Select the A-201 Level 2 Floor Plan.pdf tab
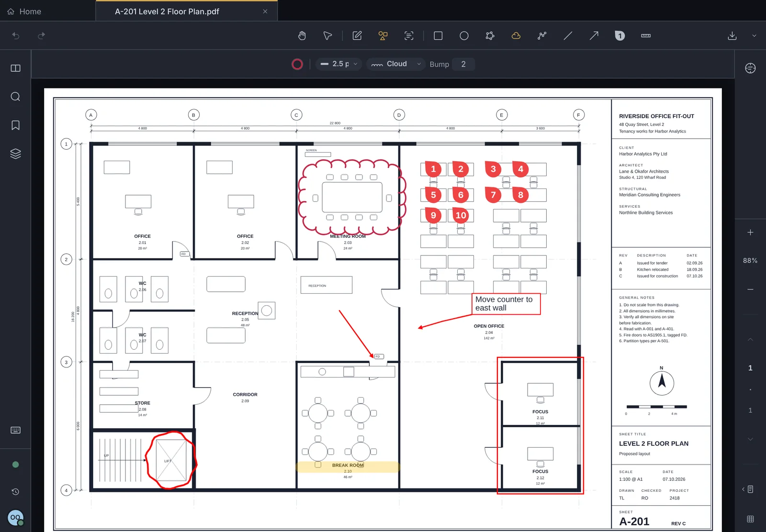766x532 pixels. tap(167, 11)
